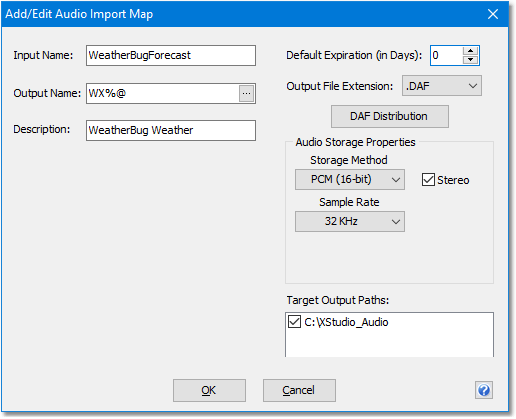
Task: Click the Default Expiration value field
Action: pyautogui.click(x=447, y=55)
